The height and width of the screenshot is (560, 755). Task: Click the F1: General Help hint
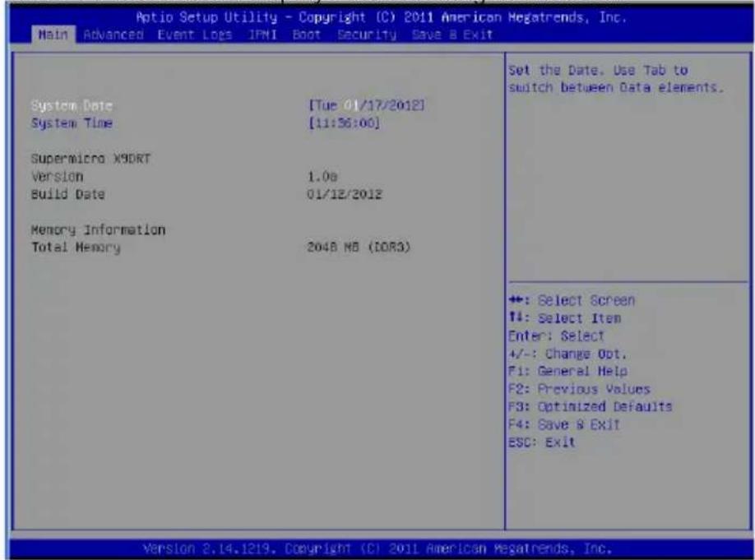coord(567,371)
